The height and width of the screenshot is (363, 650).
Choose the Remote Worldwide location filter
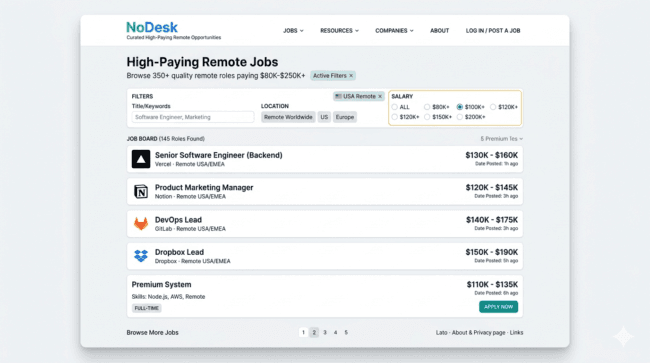tap(288, 117)
